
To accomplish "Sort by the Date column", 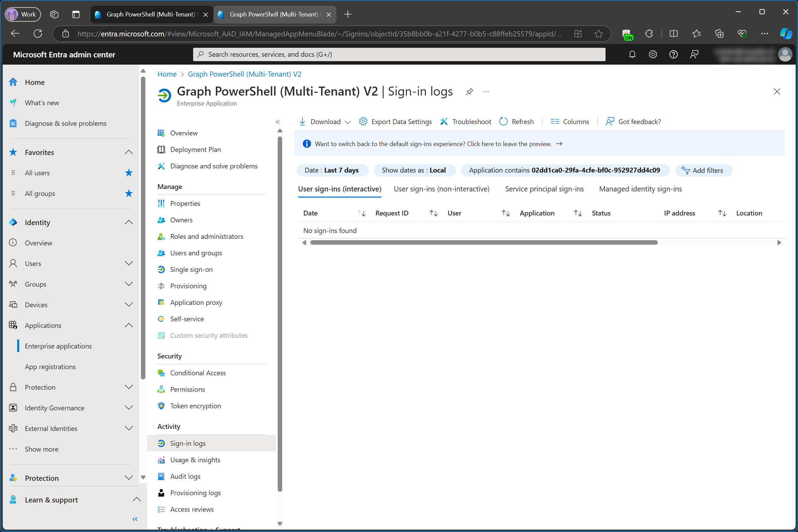I will [x=362, y=213].
